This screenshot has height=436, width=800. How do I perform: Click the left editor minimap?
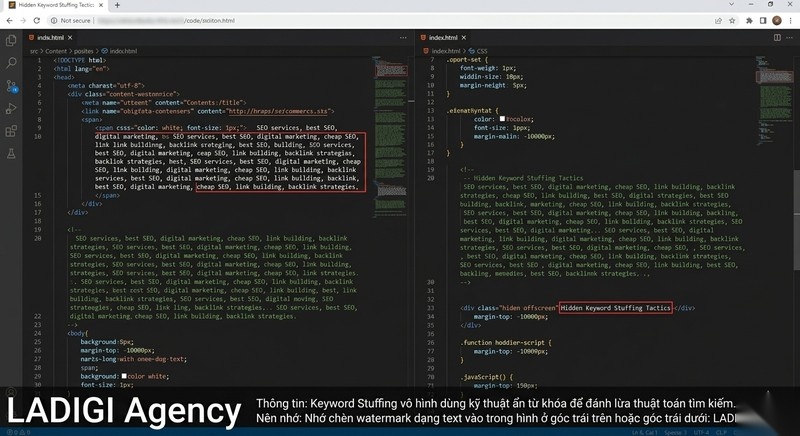click(x=391, y=138)
